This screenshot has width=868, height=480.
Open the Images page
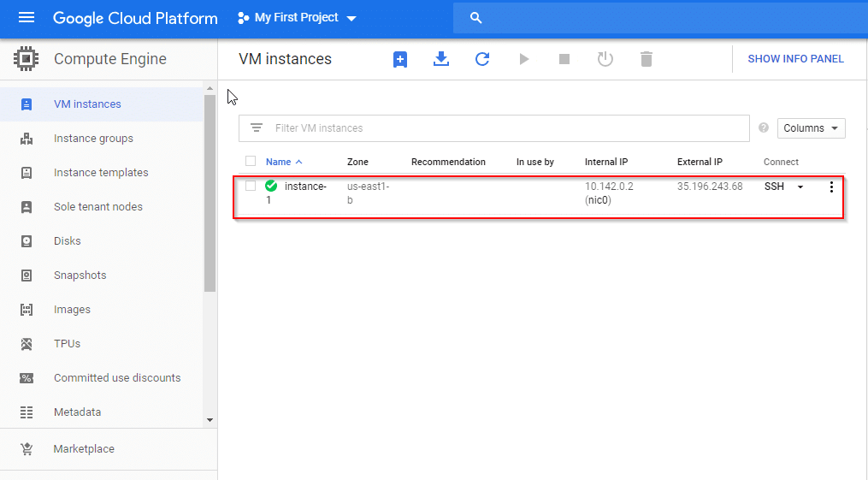[x=72, y=310]
